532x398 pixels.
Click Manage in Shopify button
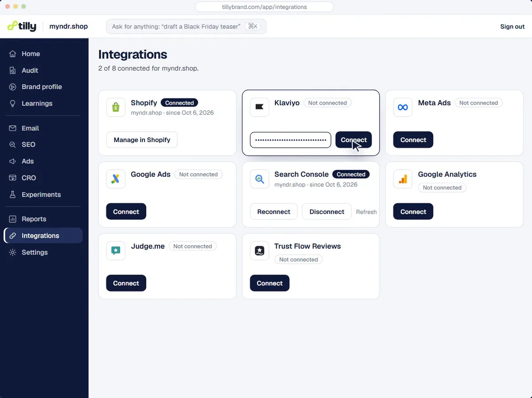pyautogui.click(x=142, y=140)
